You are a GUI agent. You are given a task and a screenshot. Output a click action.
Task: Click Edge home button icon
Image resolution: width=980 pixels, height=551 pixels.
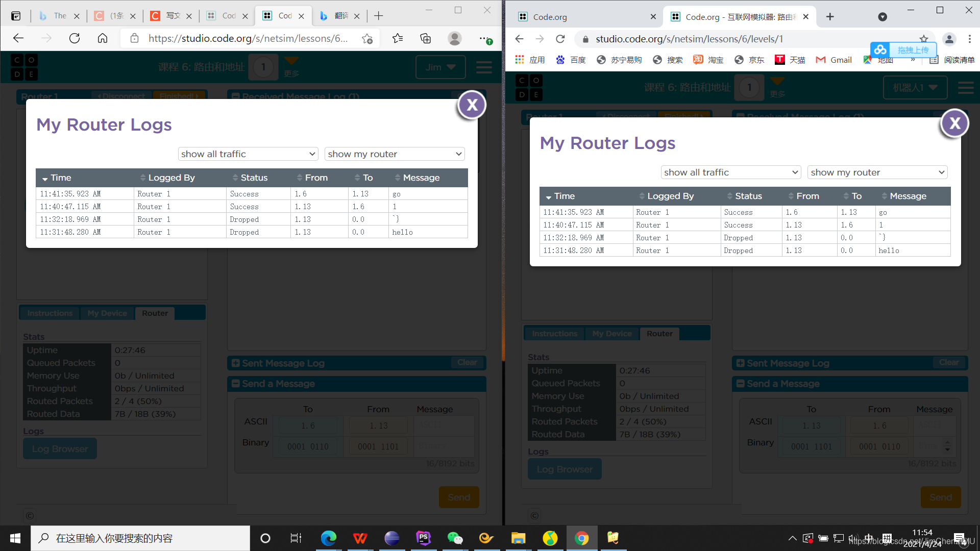(103, 38)
